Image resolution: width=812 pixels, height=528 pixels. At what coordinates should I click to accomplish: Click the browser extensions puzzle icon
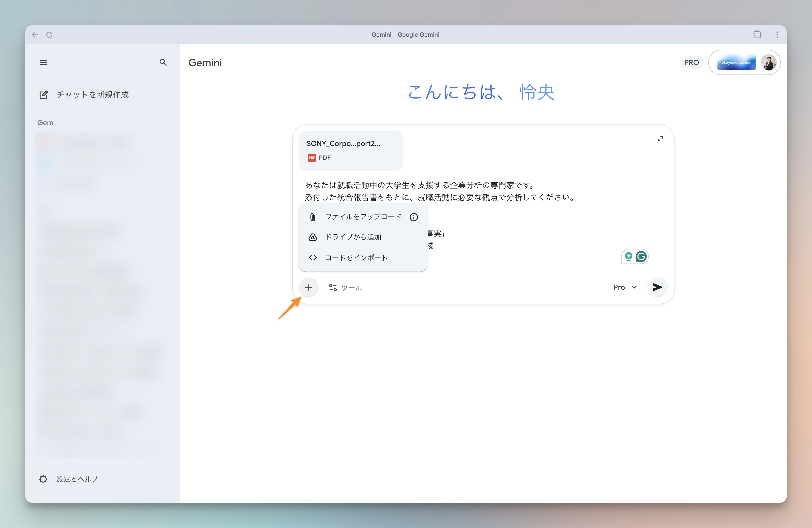click(757, 34)
